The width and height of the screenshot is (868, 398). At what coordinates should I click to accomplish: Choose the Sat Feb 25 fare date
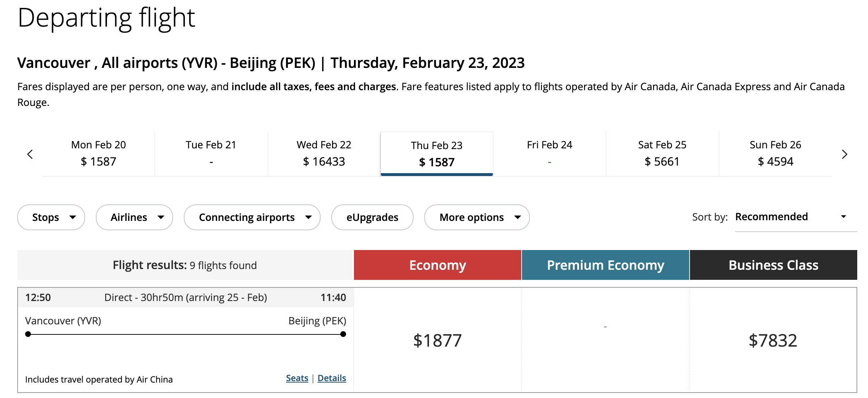[x=662, y=154]
